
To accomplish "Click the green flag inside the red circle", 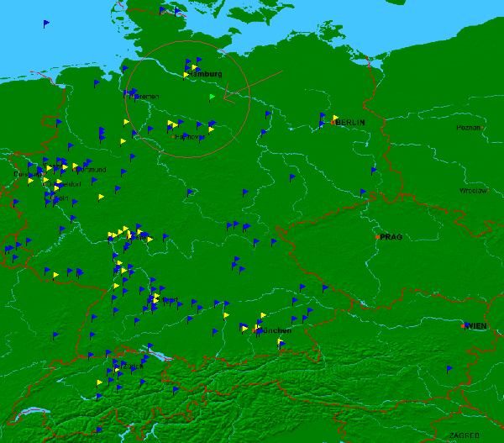I will click(x=212, y=98).
